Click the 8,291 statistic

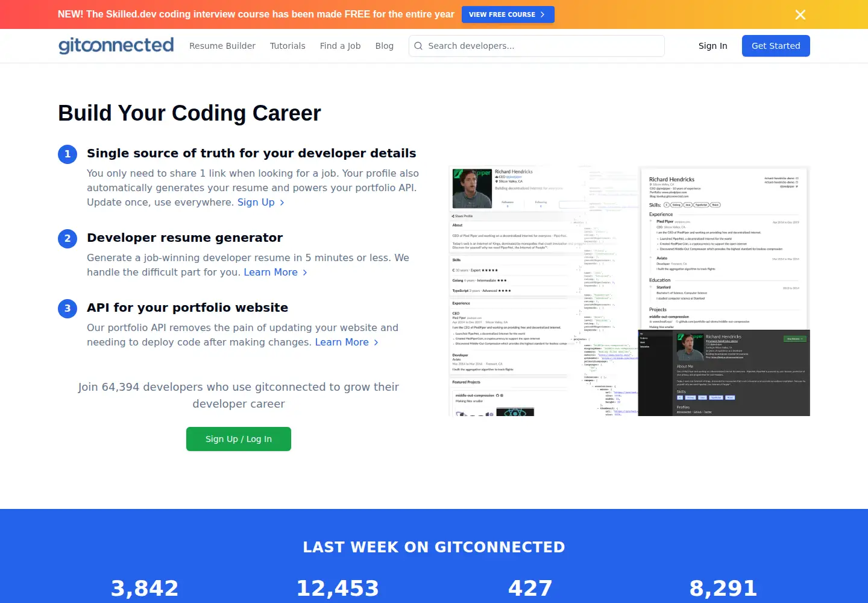click(x=723, y=588)
